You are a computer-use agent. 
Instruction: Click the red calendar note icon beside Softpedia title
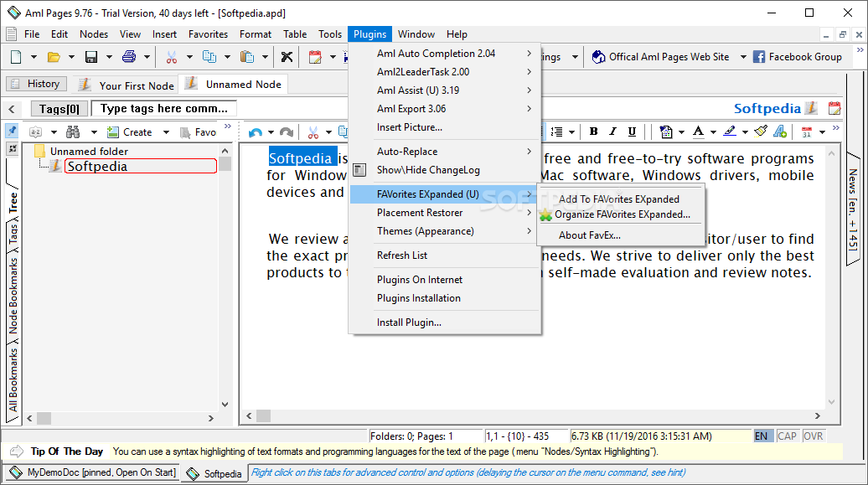pyautogui.click(x=834, y=108)
